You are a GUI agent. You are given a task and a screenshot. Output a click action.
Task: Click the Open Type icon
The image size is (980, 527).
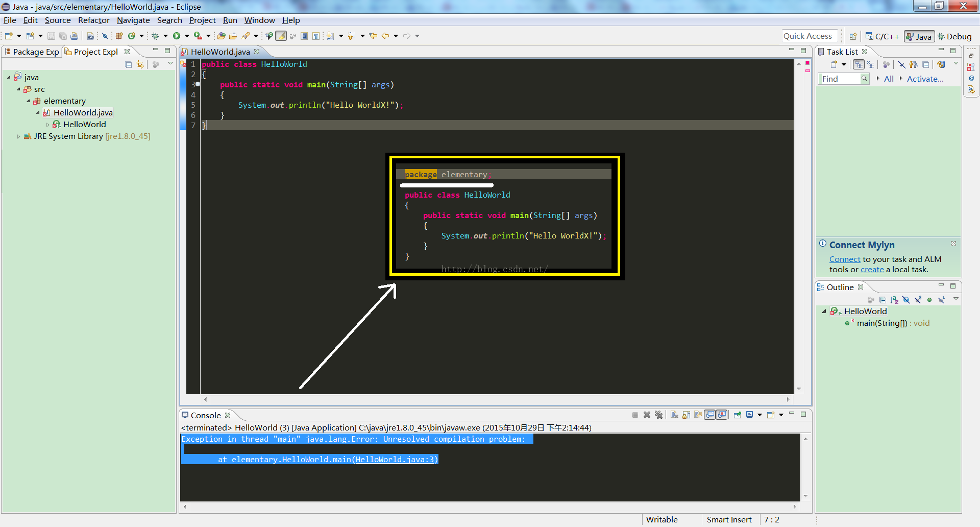pos(221,36)
